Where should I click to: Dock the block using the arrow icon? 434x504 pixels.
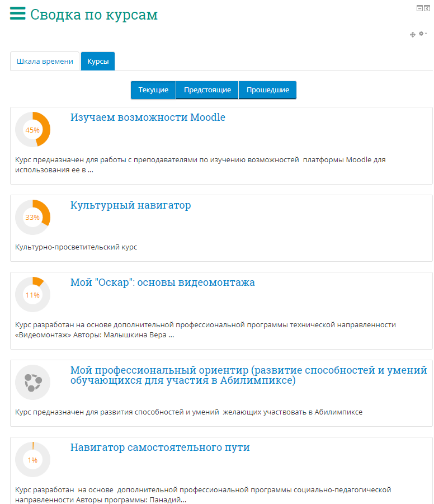[x=427, y=8]
